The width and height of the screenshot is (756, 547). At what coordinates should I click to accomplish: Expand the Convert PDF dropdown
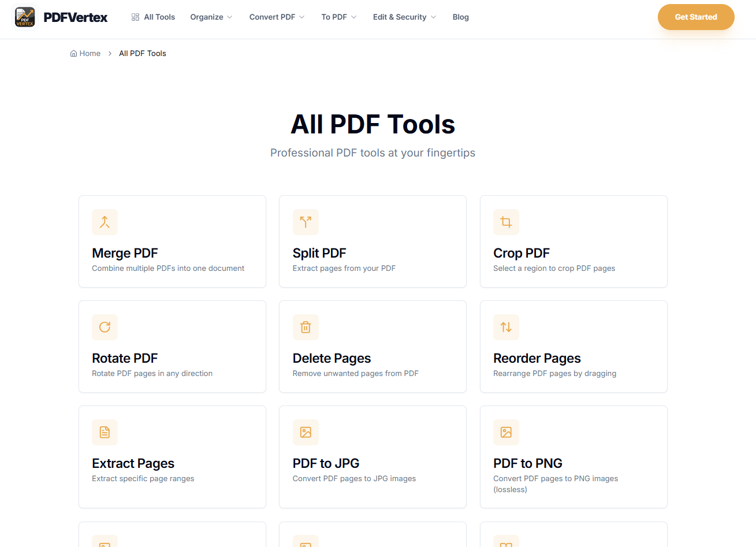pyautogui.click(x=277, y=17)
